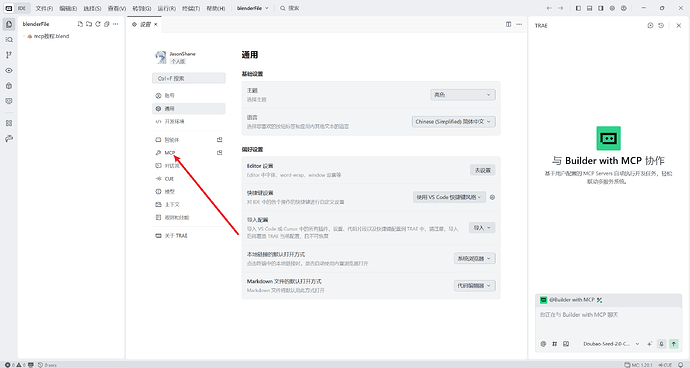Open the Extensions grid icon in activity bar
The width and height of the screenshot is (690, 368).
(9, 123)
